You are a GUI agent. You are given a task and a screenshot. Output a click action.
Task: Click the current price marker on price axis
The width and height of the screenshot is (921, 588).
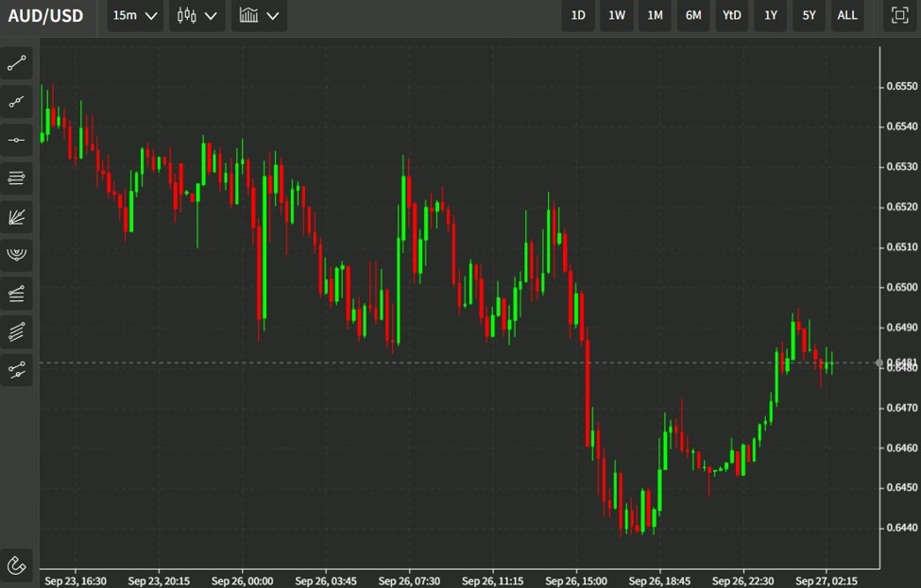click(x=899, y=363)
